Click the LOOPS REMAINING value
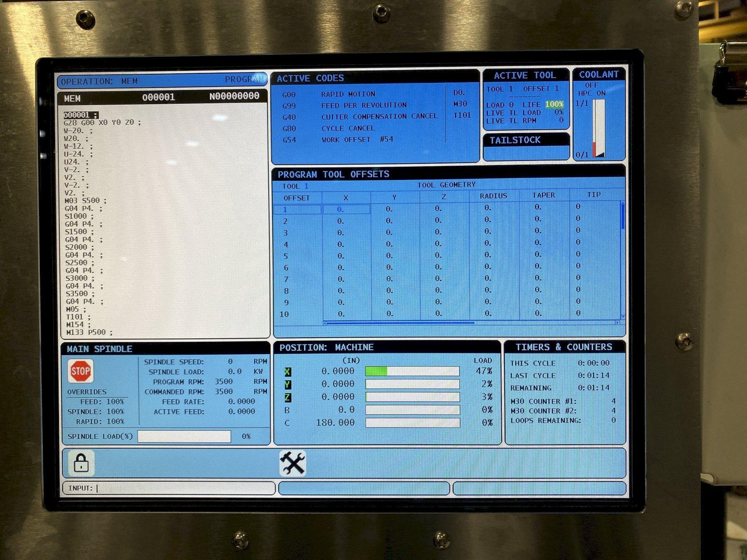The image size is (747, 560). click(x=613, y=420)
